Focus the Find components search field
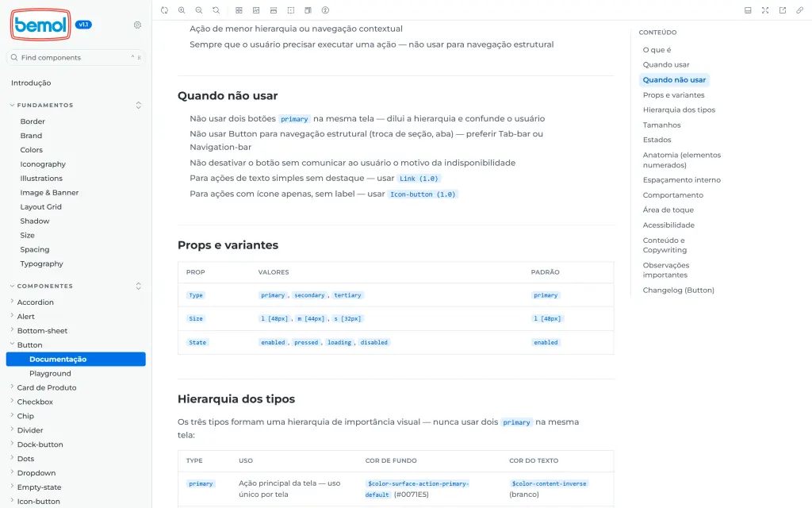This screenshot has width=812, height=508. point(76,57)
